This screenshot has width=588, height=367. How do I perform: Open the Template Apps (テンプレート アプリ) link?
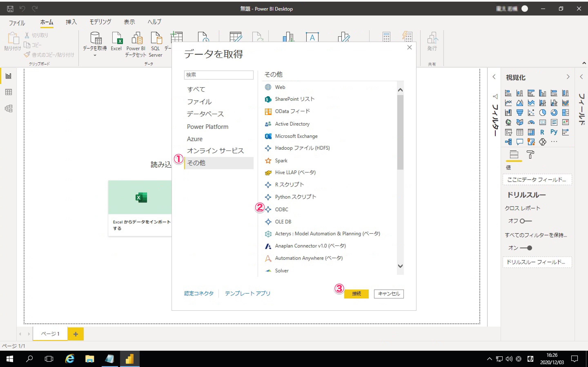(247, 293)
